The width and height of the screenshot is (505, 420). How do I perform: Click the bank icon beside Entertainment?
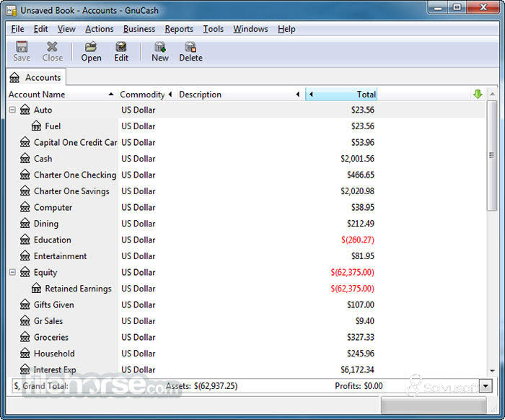click(x=25, y=255)
